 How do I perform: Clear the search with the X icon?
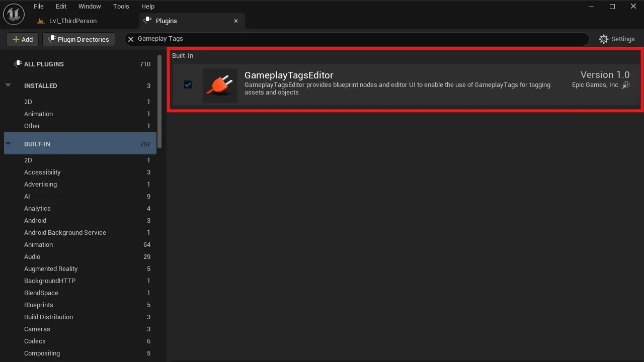131,39
